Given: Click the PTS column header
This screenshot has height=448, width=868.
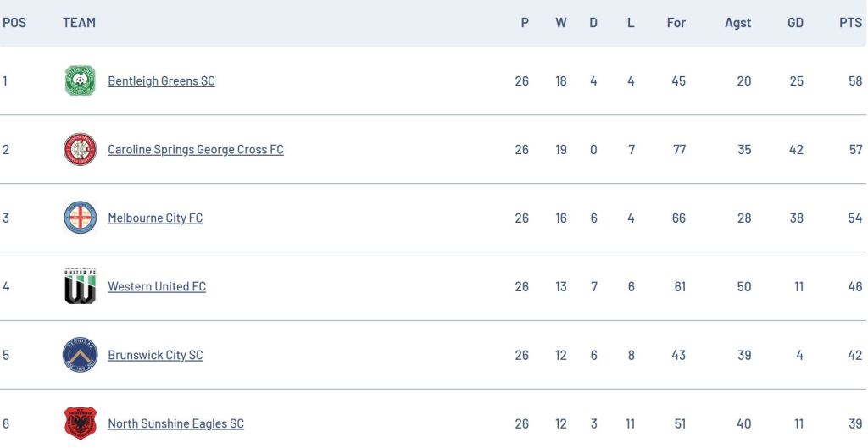Looking at the screenshot, I should (850, 23).
